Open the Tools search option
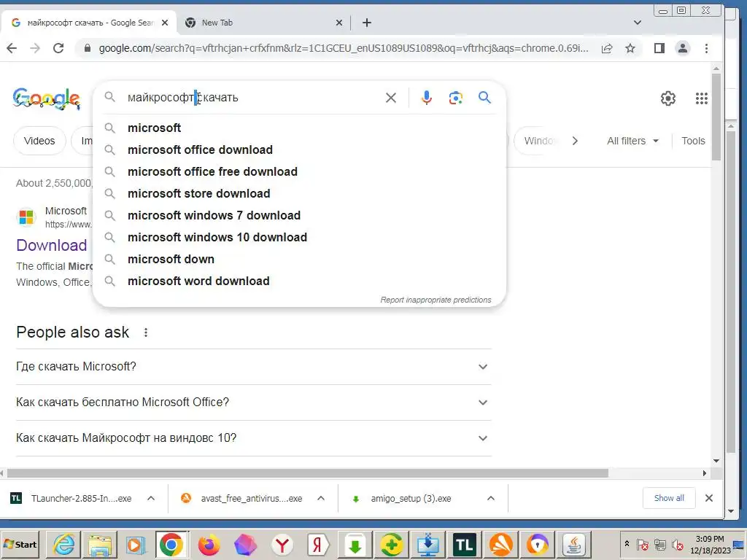 click(x=693, y=141)
